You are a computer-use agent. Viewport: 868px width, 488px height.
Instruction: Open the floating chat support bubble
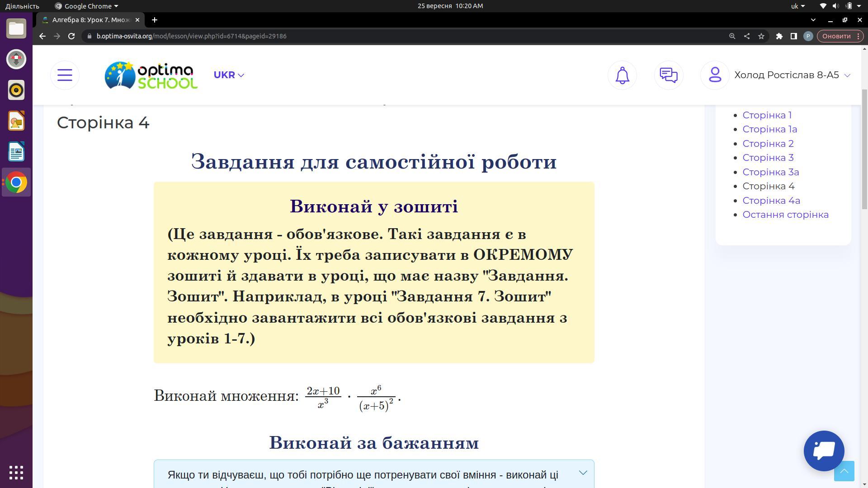pyautogui.click(x=824, y=450)
